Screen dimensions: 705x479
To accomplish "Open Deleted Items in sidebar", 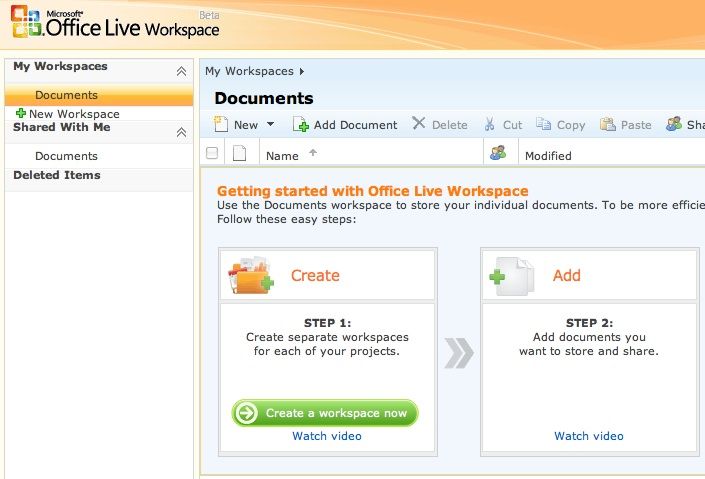I will coord(57,175).
